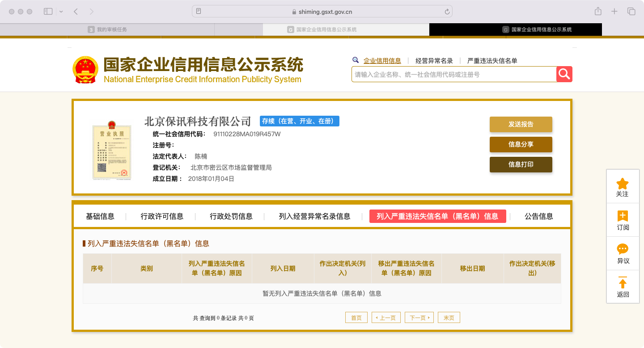The image size is (644, 348).
Task: Click the 共 查询到 0 条记录 共 0 页 text
Action: (x=224, y=318)
